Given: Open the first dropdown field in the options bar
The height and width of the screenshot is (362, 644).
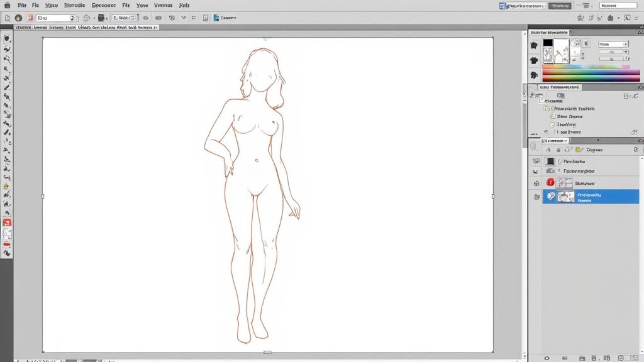Looking at the screenshot, I should pyautogui.click(x=55, y=18).
